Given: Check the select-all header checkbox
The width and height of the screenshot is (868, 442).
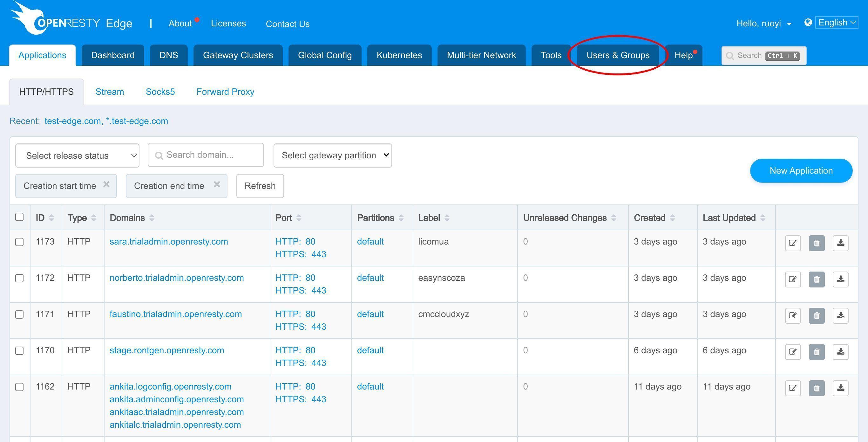Looking at the screenshot, I should pyautogui.click(x=20, y=217).
